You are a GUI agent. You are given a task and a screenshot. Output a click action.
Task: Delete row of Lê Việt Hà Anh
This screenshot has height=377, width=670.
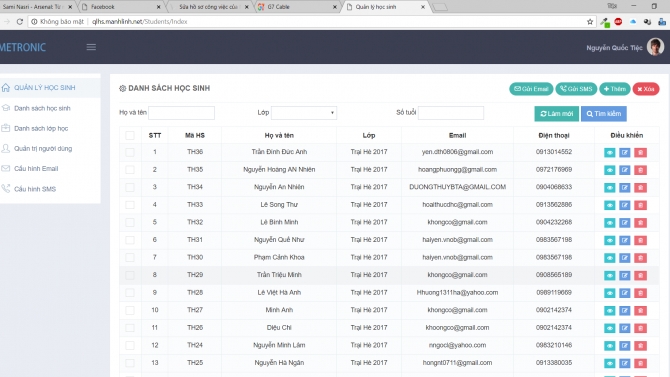[640, 293]
